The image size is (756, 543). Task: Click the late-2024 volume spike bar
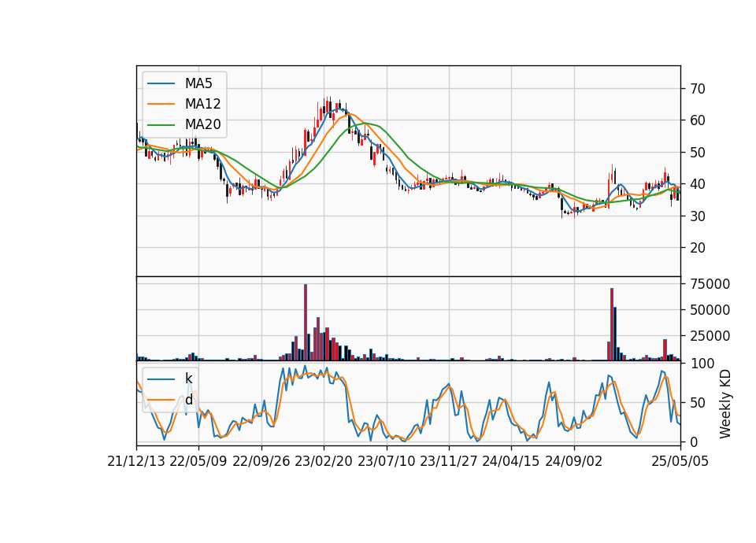(612, 324)
